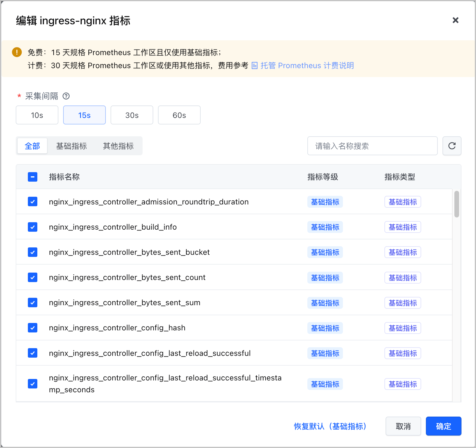This screenshot has height=448, width=476.
Task: Uncheck nginx_ingress_controller_config_last_reload_successful
Action: pos(33,353)
